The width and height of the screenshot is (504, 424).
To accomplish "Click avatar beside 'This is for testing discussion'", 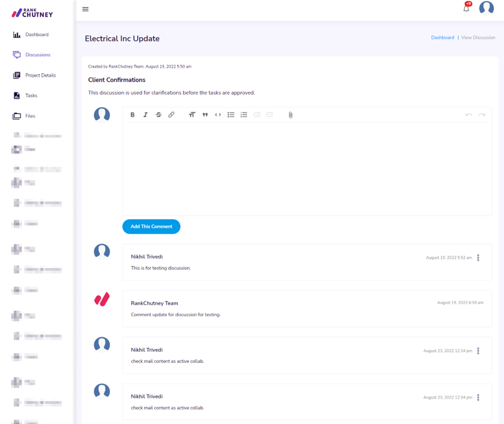I will 102,251.
